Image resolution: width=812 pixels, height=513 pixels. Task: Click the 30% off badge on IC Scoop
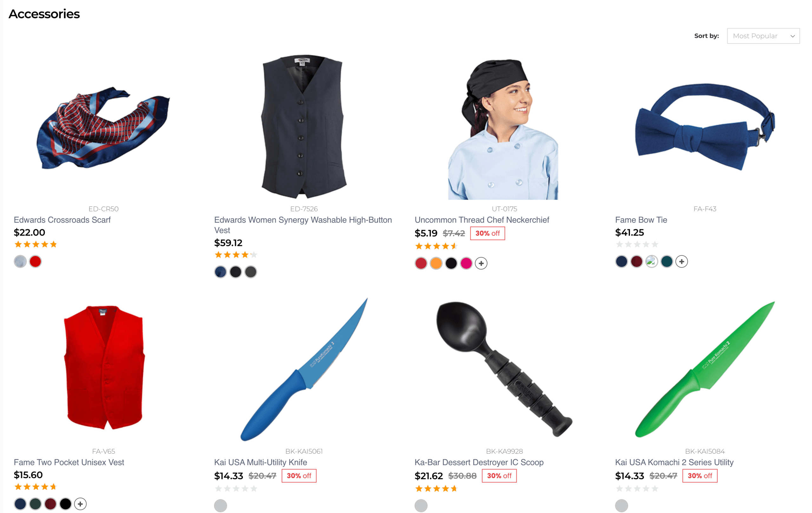coord(499,476)
